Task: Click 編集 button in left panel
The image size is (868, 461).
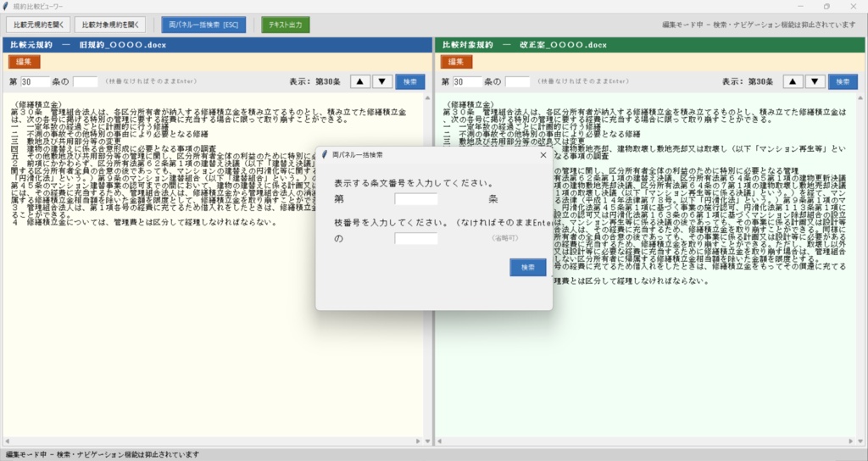Action: click(24, 62)
